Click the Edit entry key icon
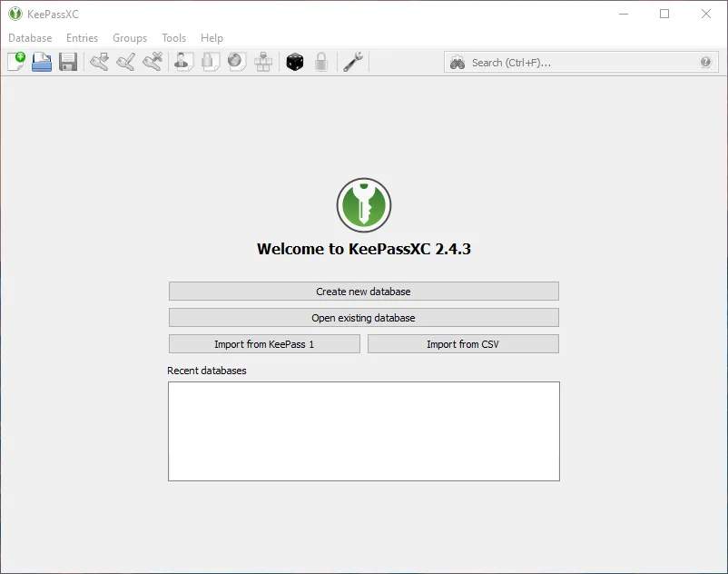 pyautogui.click(x=126, y=62)
